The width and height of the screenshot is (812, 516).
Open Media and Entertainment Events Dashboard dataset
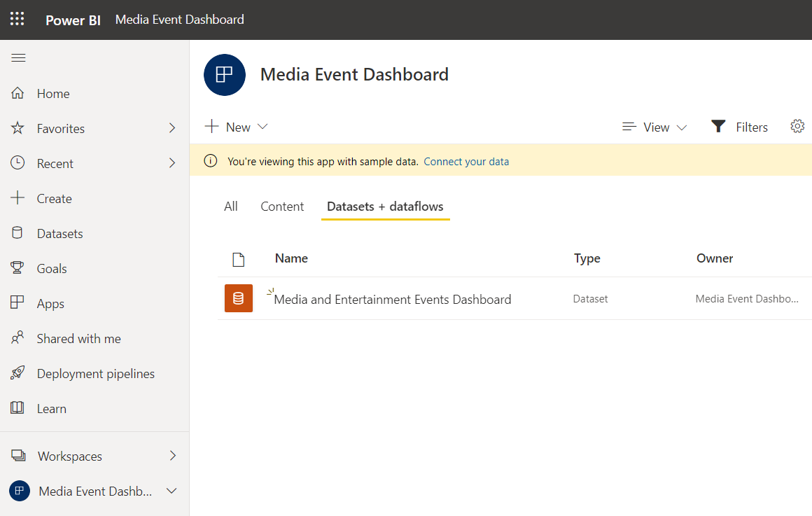click(x=392, y=300)
